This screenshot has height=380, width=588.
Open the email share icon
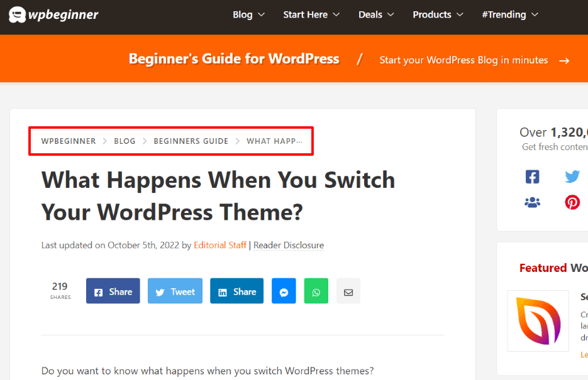(x=348, y=291)
